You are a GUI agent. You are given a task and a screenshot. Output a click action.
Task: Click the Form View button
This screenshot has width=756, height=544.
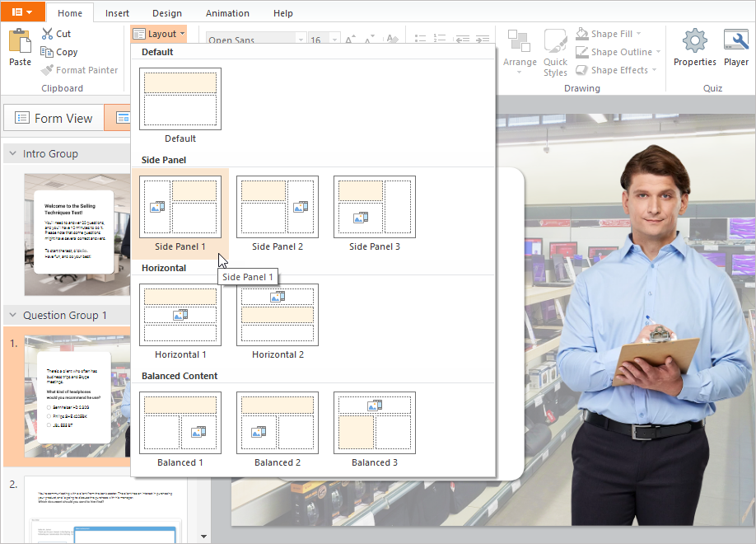53,117
